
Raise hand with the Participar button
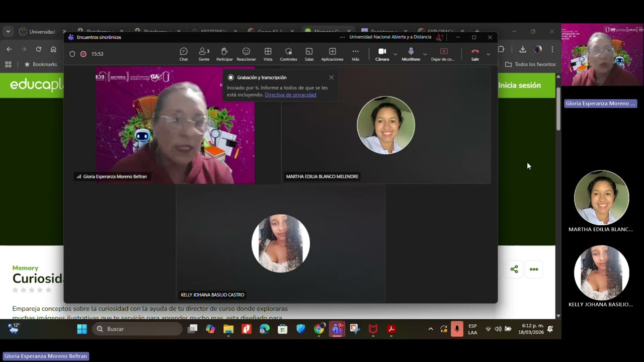tap(224, 54)
